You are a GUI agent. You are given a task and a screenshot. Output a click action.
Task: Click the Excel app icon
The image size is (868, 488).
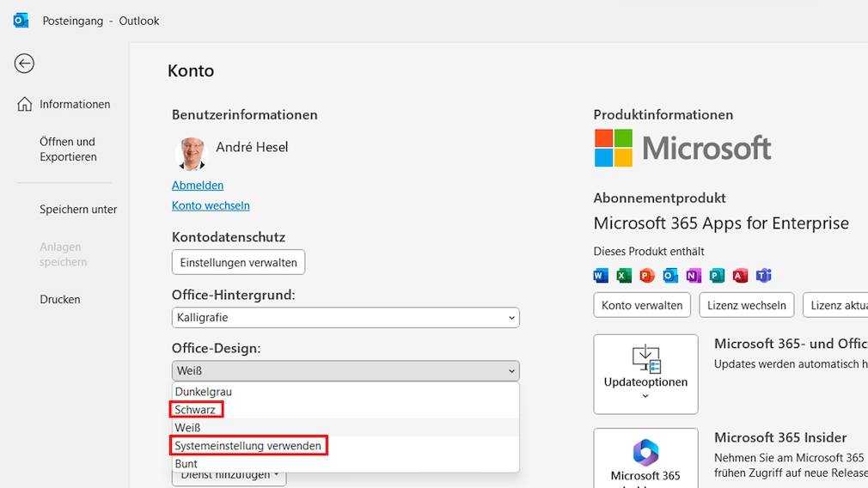click(624, 276)
